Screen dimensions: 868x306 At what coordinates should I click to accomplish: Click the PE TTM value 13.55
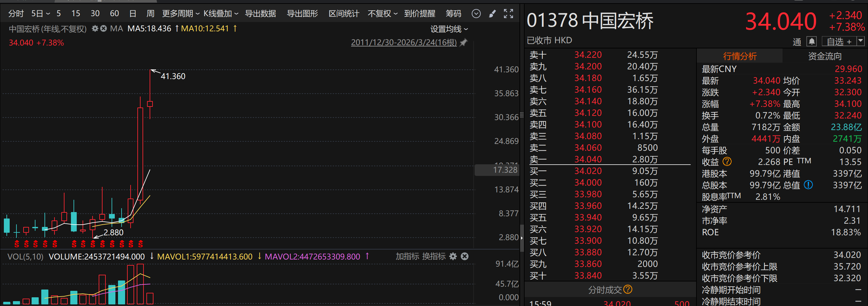tap(850, 162)
